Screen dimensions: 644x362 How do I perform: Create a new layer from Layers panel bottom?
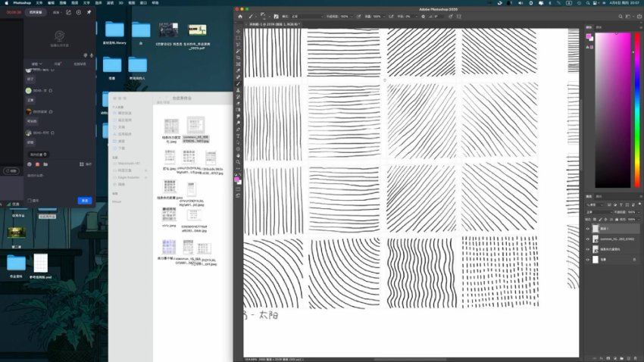click(628, 358)
